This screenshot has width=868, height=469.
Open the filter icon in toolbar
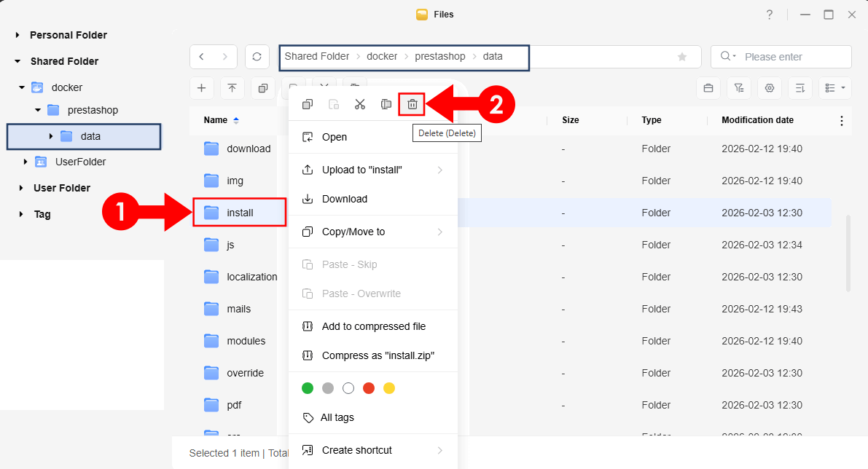click(739, 88)
